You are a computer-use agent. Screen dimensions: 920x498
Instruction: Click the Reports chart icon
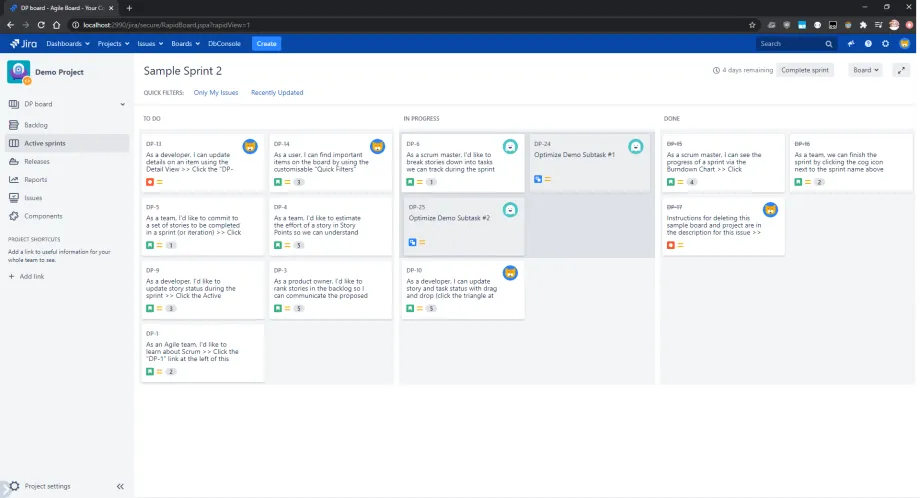point(13,179)
